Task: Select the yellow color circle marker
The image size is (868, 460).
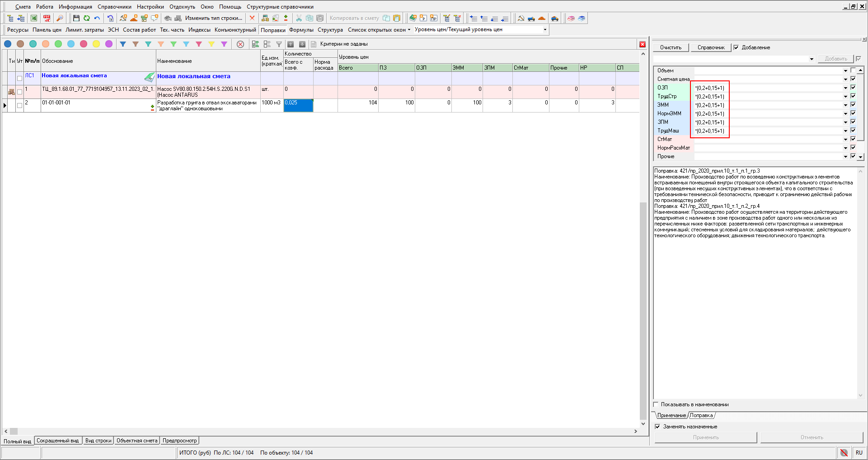Action: point(96,44)
